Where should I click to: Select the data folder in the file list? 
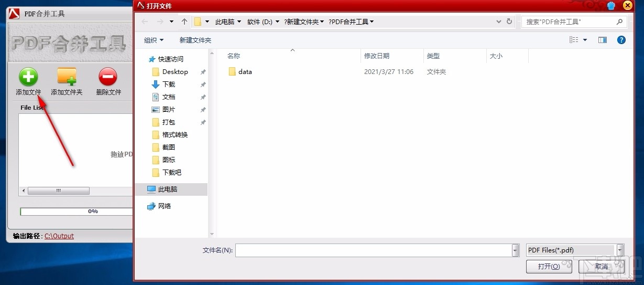[241, 71]
